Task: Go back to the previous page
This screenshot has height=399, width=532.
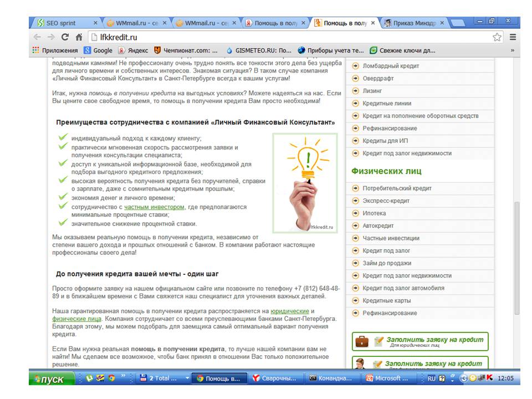Action: pyautogui.click(x=37, y=37)
